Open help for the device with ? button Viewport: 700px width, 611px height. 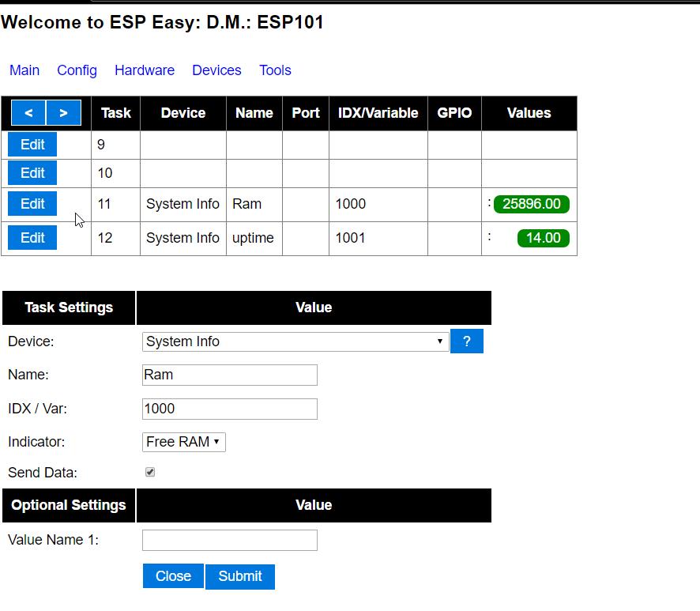(x=466, y=341)
